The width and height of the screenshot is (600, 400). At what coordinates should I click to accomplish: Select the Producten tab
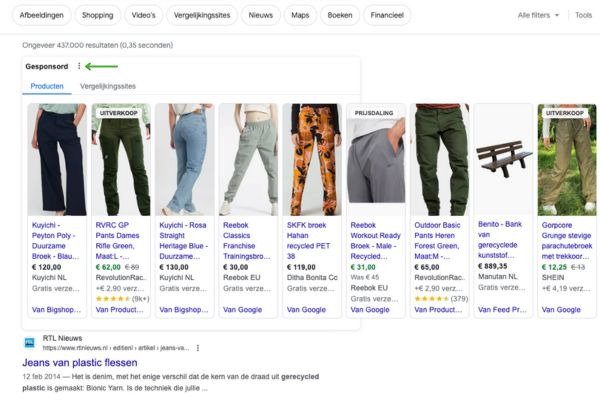pyautogui.click(x=47, y=87)
